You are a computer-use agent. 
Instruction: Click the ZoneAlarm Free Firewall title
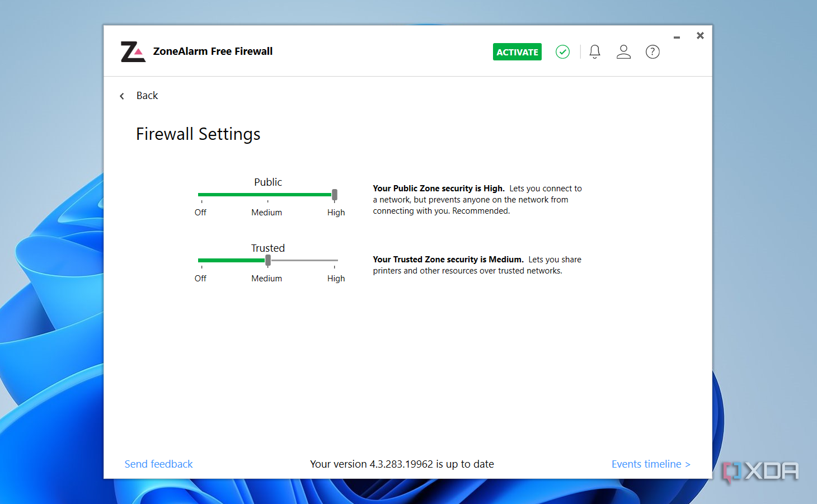213,51
